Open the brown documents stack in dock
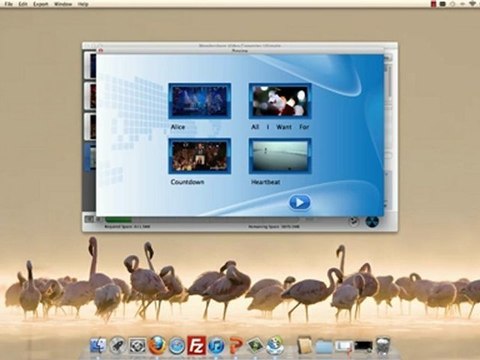Image resolution: width=480 pixels, height=360 pixels. pyautogui.click(x=304, y=345)
